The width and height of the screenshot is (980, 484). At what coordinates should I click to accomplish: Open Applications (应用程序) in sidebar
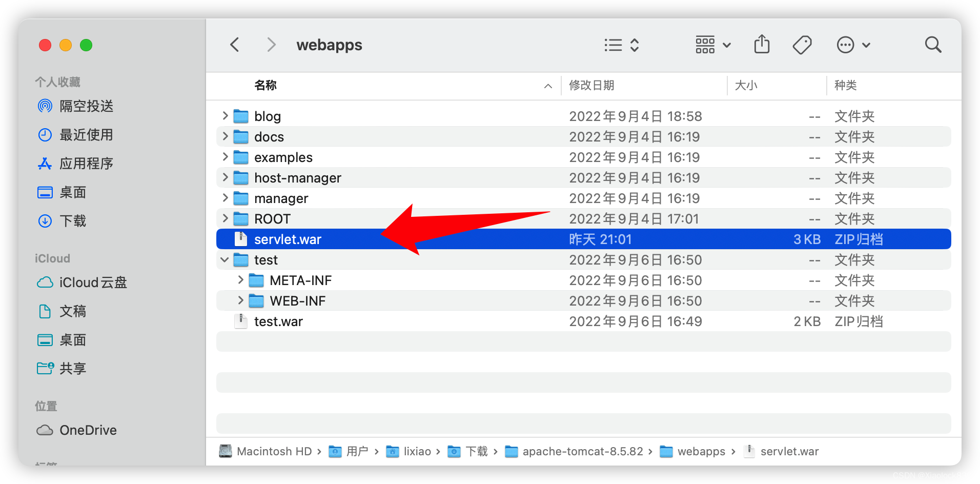[x=76, y=164]
